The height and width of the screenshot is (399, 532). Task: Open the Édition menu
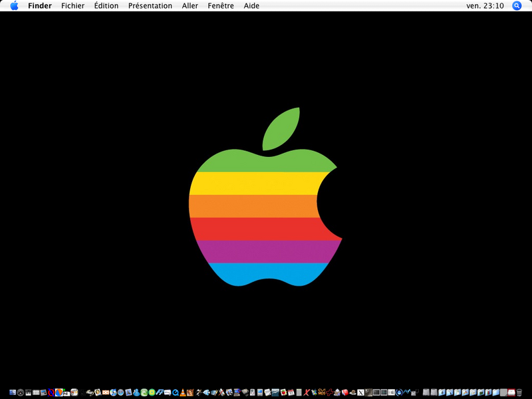(106, 6)
